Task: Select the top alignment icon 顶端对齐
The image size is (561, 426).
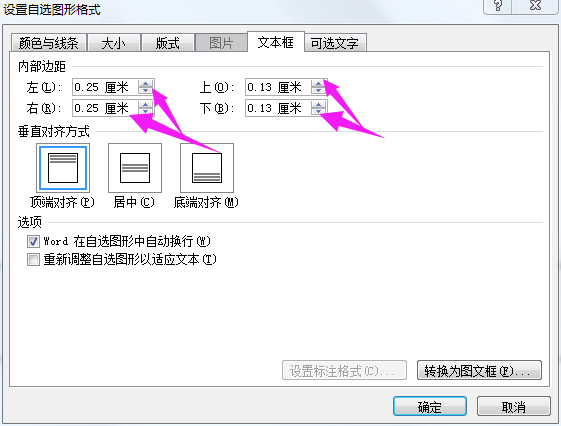Action: 63,168
